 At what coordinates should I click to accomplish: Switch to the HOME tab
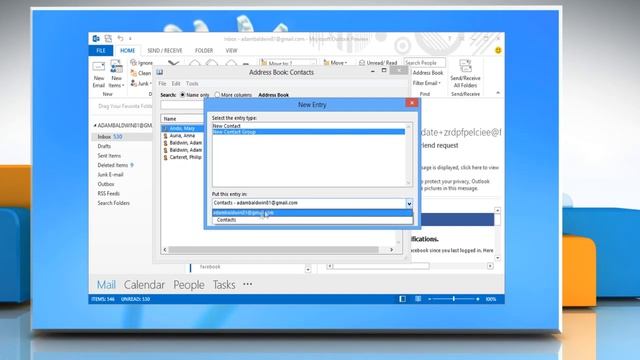pyautogui.click(x=127, y=51)
